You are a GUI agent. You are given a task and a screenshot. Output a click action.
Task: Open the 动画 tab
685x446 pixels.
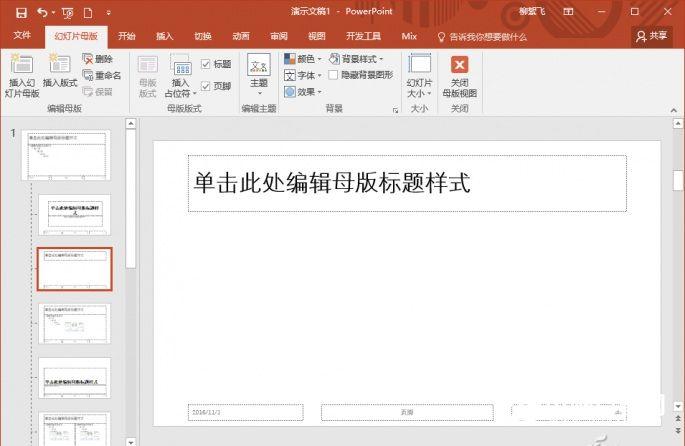(x=241, y=36)
